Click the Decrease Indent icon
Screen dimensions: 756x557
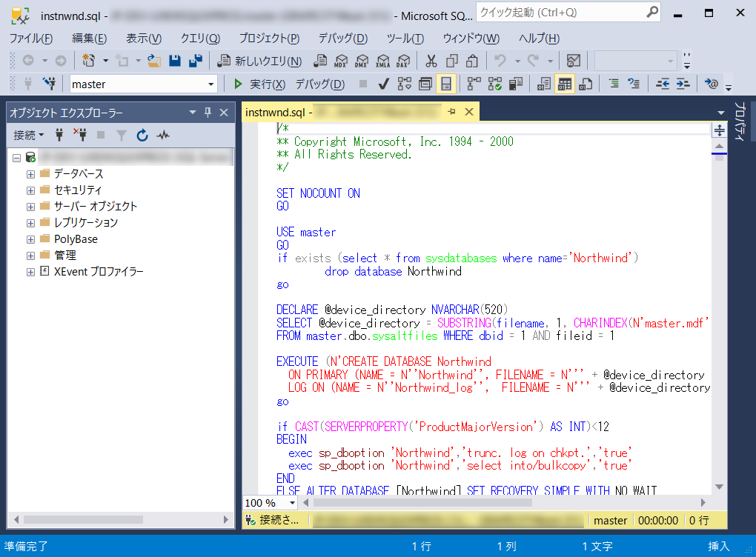(663, 84)
